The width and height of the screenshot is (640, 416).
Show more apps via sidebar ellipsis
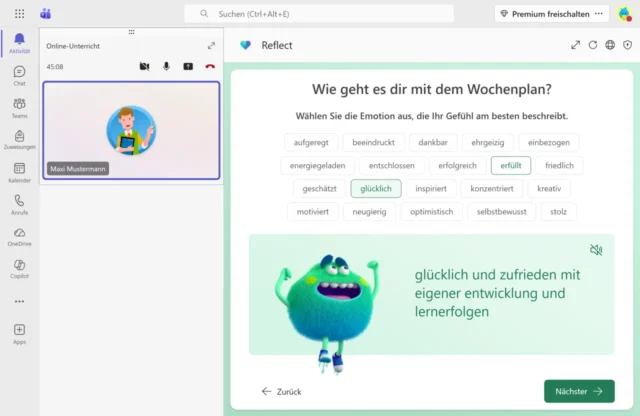pyautogui.click(x=19, y=301)
